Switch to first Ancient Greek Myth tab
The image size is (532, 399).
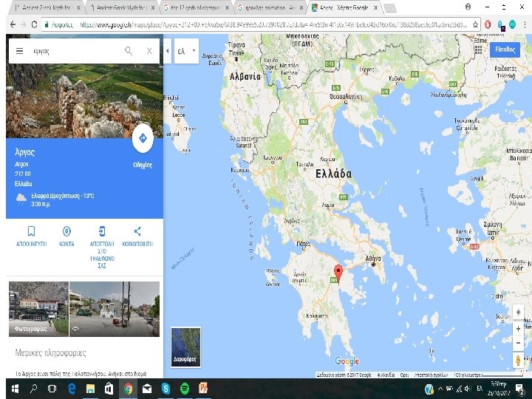pyautogui.click(x=46, y=7)
